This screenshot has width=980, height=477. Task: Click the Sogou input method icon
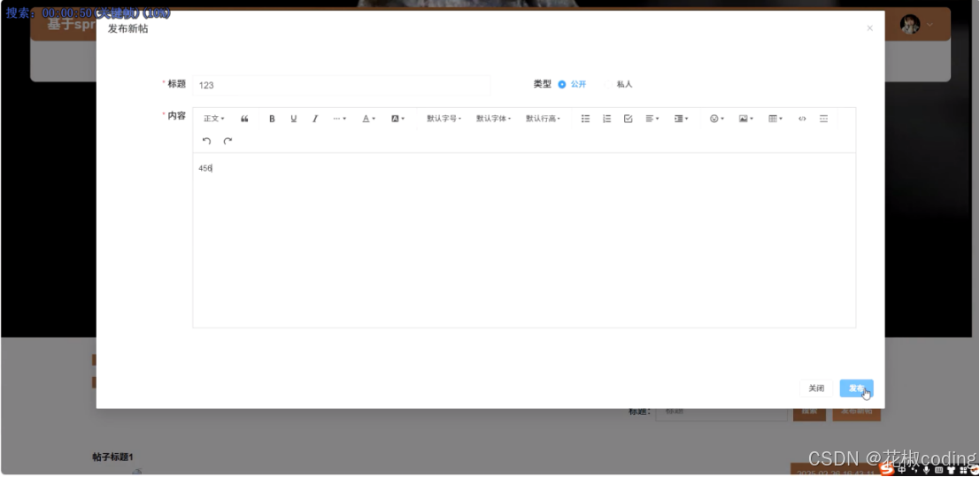pos(887,469)
